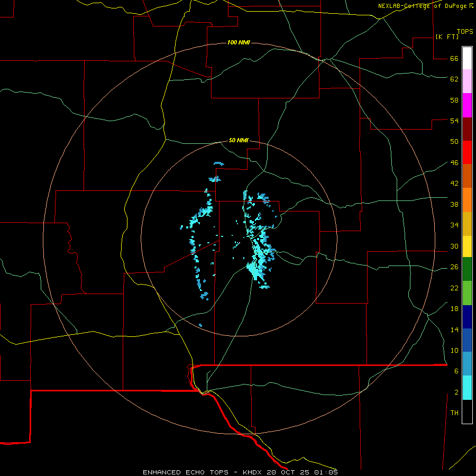
Task: Click the 50 legend value
Action: pos(454,141)
